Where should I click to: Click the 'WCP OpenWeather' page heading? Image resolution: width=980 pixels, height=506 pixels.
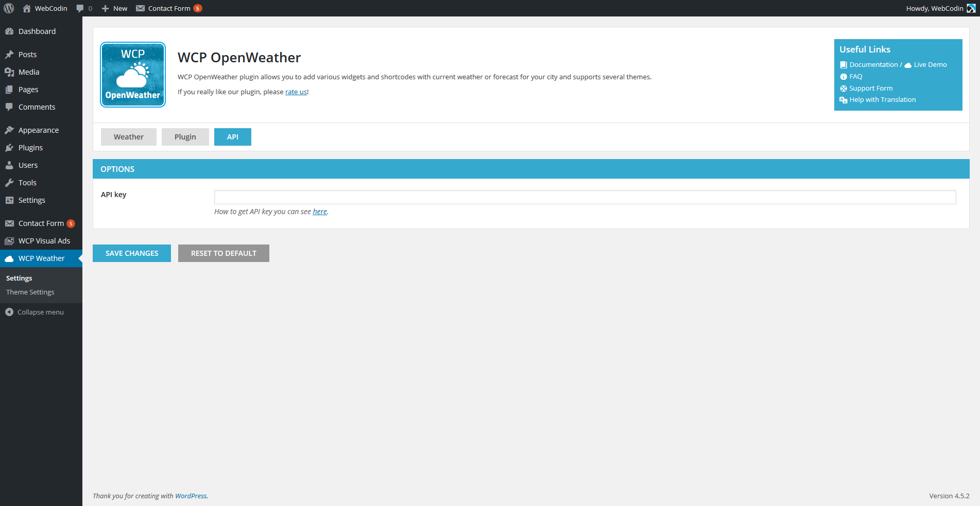(239, 58)
